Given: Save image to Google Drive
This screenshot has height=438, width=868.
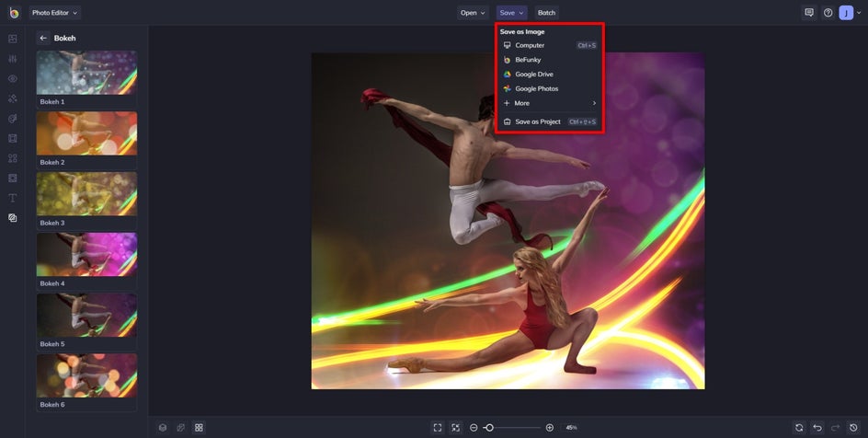Looking at the screenshot, I should 549,75.
